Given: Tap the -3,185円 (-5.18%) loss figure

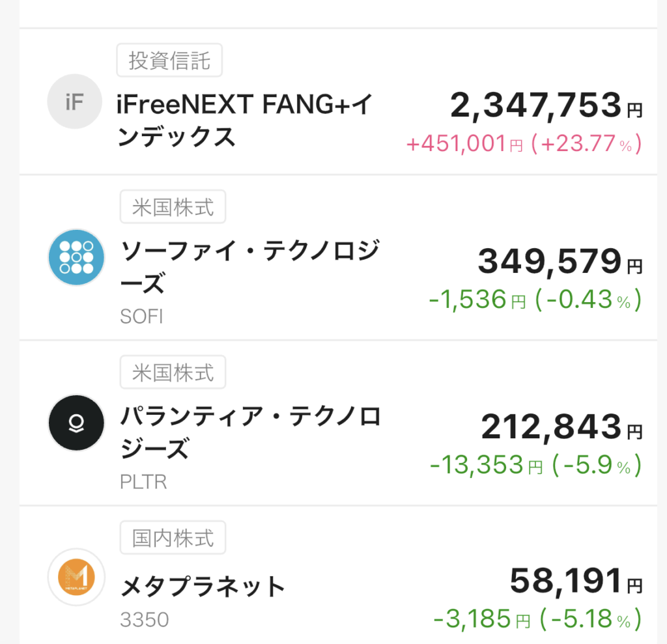Looking at the screenshot, I should [537, 619].
